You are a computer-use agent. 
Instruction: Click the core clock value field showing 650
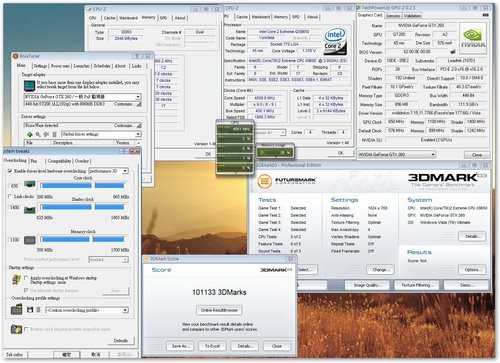coord(15,186)
